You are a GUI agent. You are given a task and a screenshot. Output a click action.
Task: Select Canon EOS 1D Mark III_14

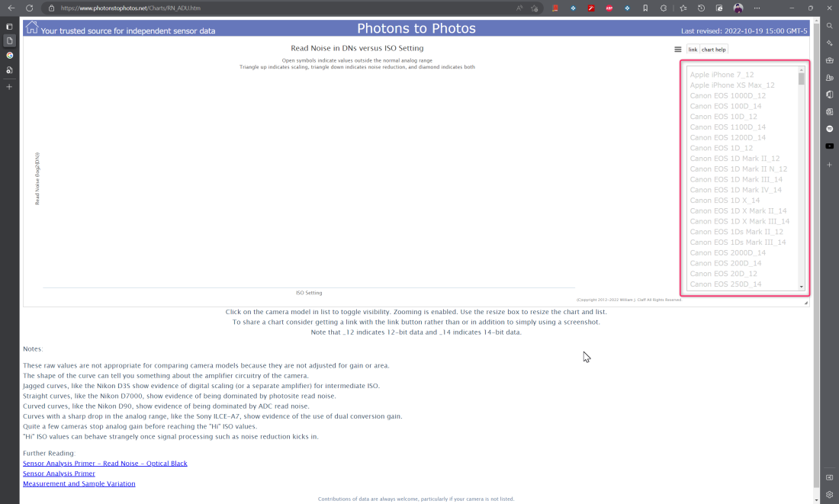[736, 179]
